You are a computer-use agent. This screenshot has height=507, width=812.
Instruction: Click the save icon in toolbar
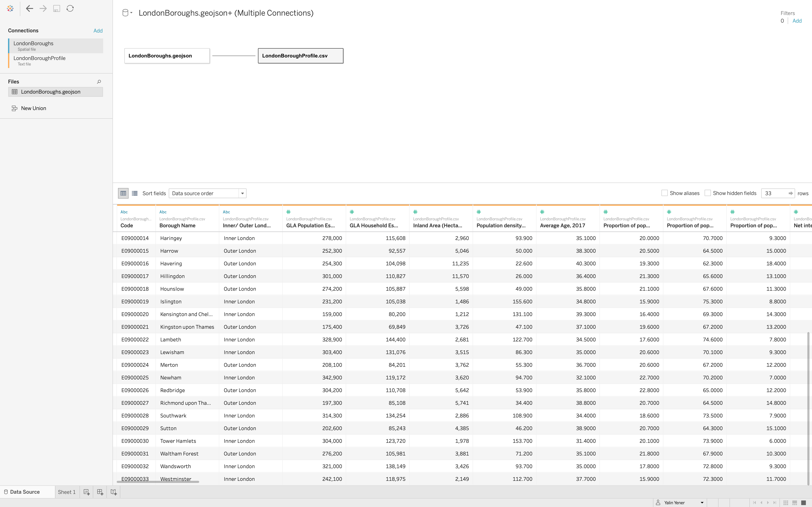56,9
